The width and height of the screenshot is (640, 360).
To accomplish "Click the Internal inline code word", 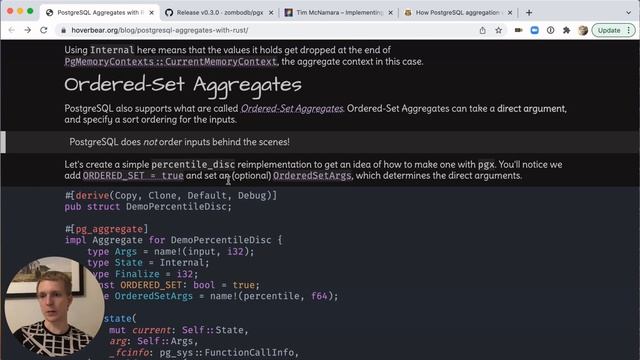I will [112, 50].
